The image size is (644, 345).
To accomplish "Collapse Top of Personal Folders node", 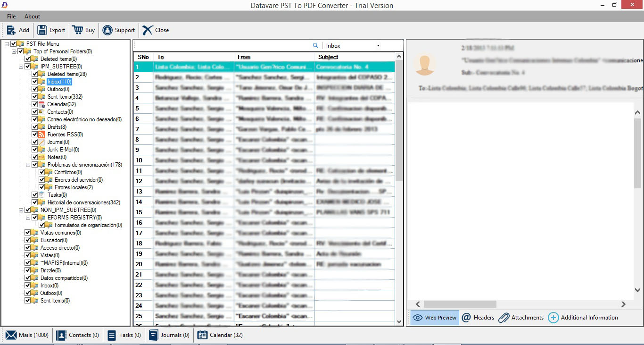I will point(14,51).
